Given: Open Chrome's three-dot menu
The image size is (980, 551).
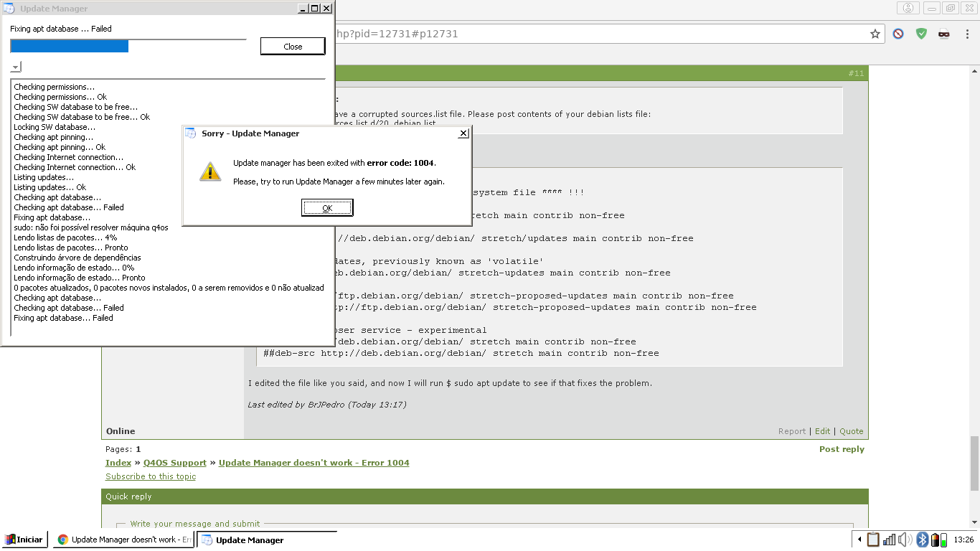Looking at the screenshot, I should (x=967, y=34).
